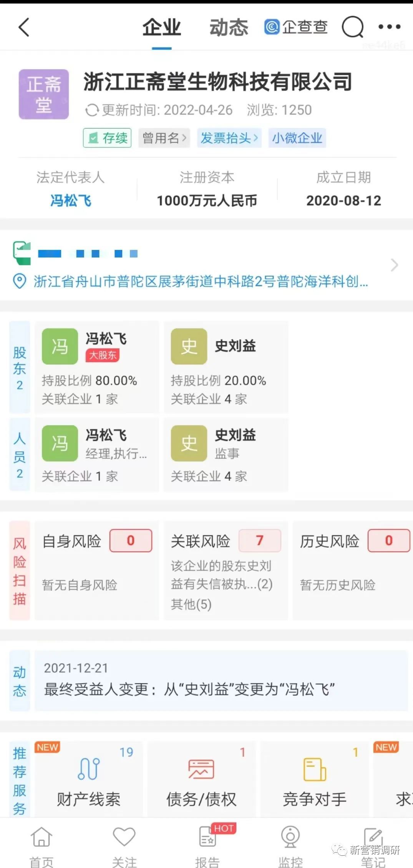The height and width of the screenshot is (868, 413).
Task: Open legal representative 冯松飞 profile
Action: pos(71,200)
